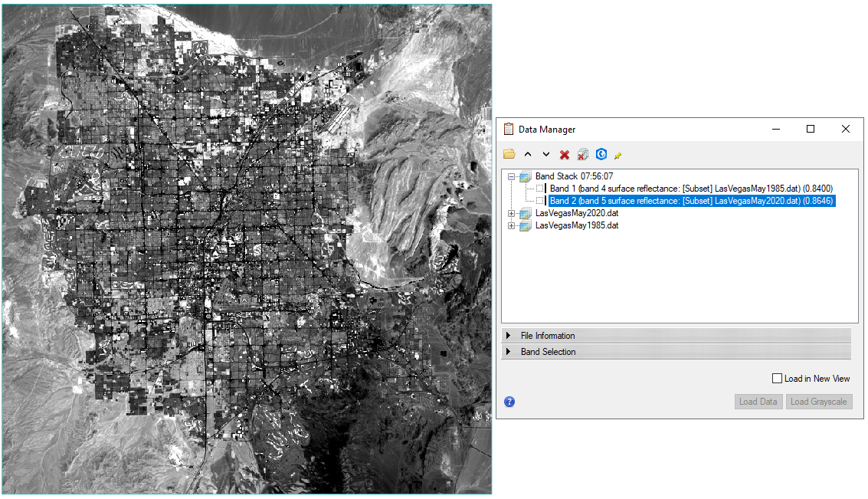Viewport: 868px width, 499px height.
Task: Click the Collapse All up-arrow icon
Action: (527, 155)
